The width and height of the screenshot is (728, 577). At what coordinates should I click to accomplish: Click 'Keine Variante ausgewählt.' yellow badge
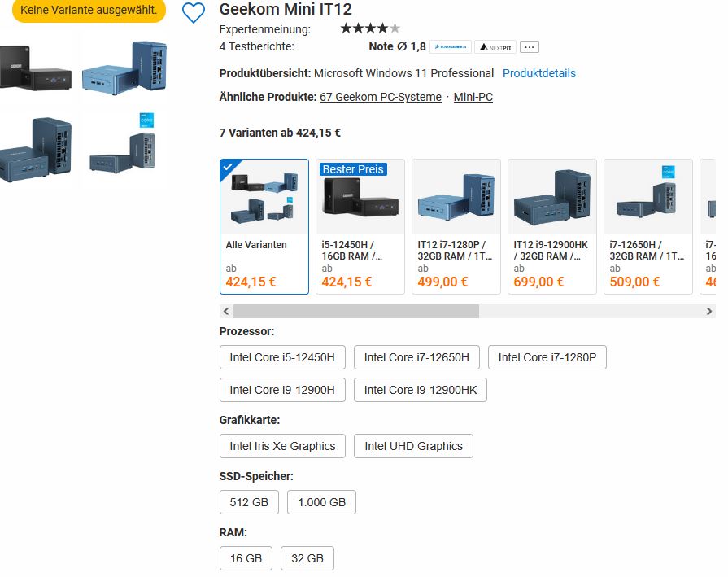coord(89,10)
